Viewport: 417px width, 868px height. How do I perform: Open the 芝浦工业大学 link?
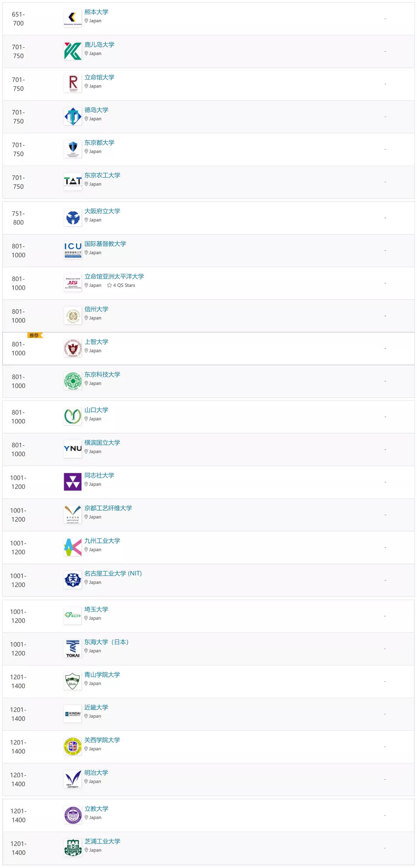point(102,841)
